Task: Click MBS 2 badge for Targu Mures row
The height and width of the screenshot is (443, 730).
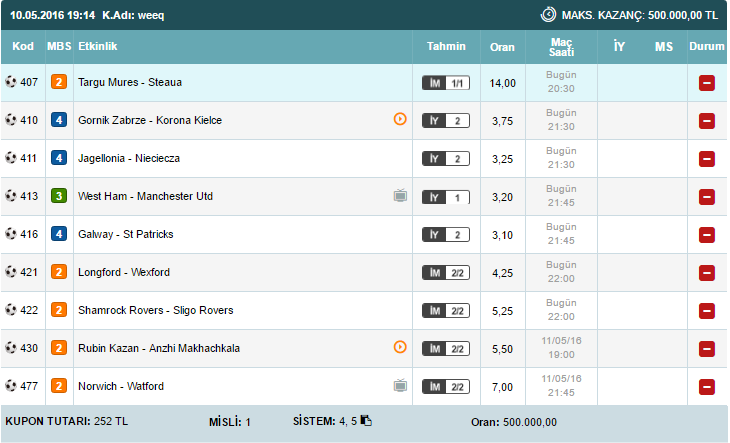Action: [59, 82]
